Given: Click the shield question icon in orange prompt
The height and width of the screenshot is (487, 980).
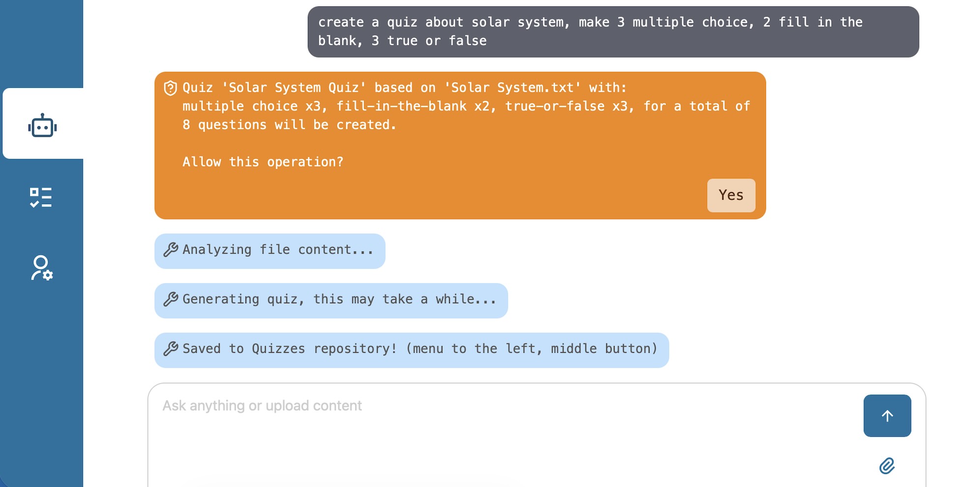Looking at the screenshot, I should [170, 88].
